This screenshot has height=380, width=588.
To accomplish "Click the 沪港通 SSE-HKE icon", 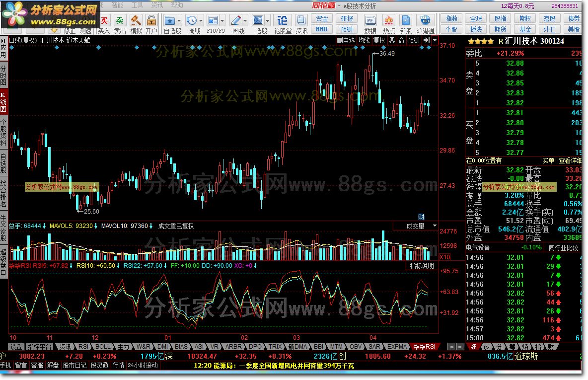I will (425, 21).
